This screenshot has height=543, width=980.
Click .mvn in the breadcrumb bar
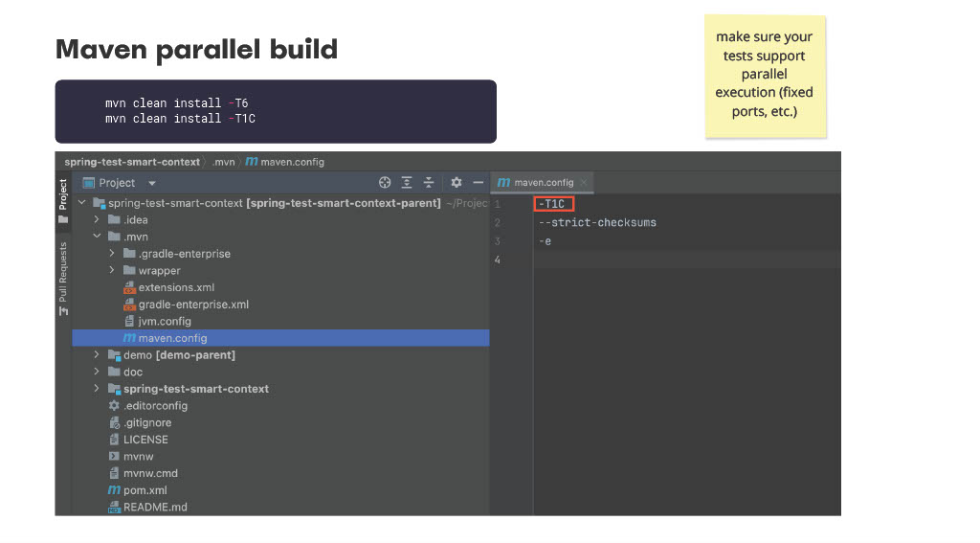[x=223, y=162]
